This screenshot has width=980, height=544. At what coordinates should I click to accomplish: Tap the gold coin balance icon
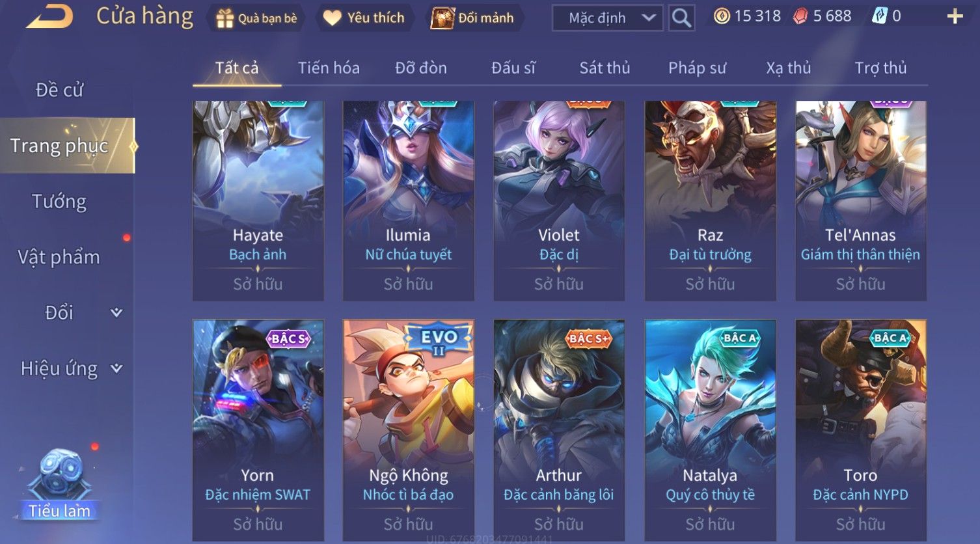pyautogui.click(x=722, y=16)
